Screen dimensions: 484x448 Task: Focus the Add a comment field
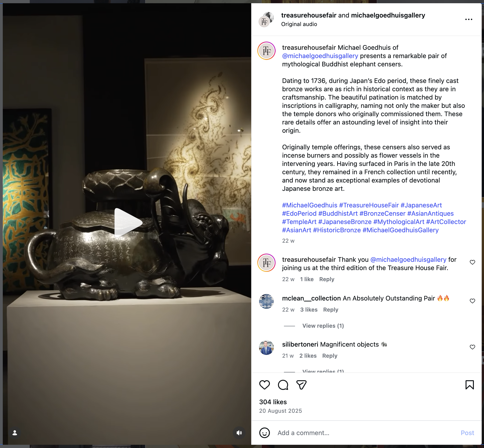(x=366, y=433)
